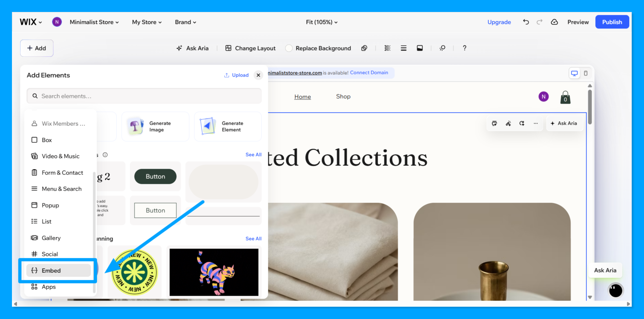
Task: Toggle the grid pattern icon in toolbar
Action: click(x=387, y=48)
